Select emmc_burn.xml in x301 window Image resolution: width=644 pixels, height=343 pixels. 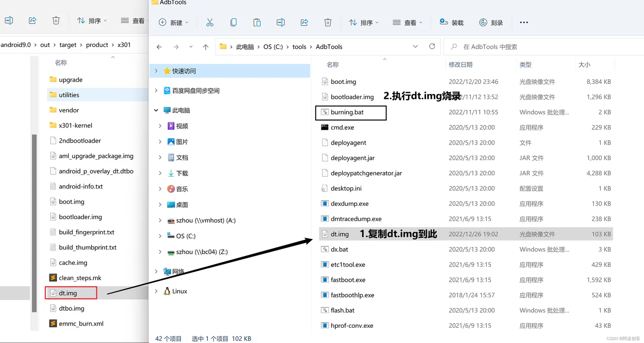(81, 323)
